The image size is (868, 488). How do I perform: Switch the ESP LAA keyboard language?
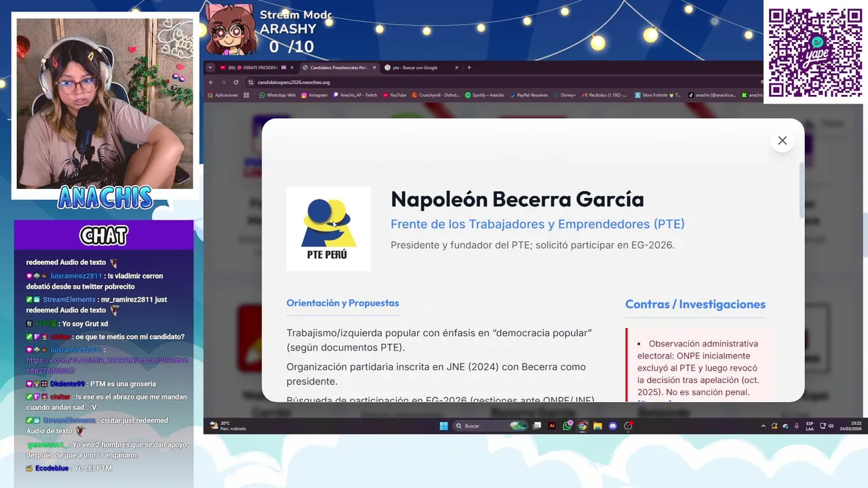[x=810, y=426]
